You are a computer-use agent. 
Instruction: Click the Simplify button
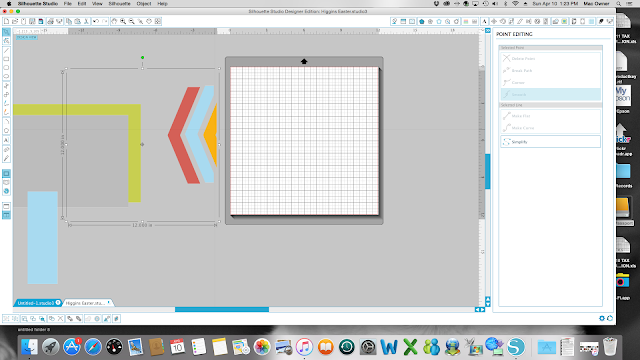pos(550,142)
